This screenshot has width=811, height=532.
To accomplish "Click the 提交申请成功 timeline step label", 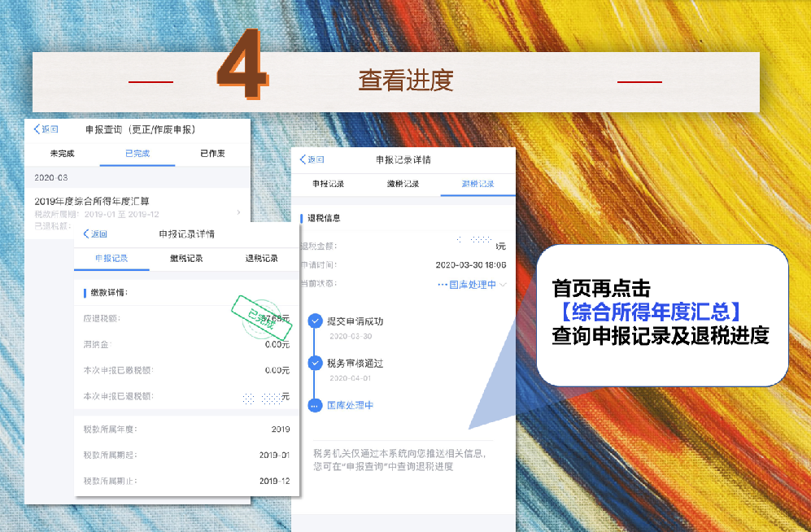I will (x=355, y=321).
